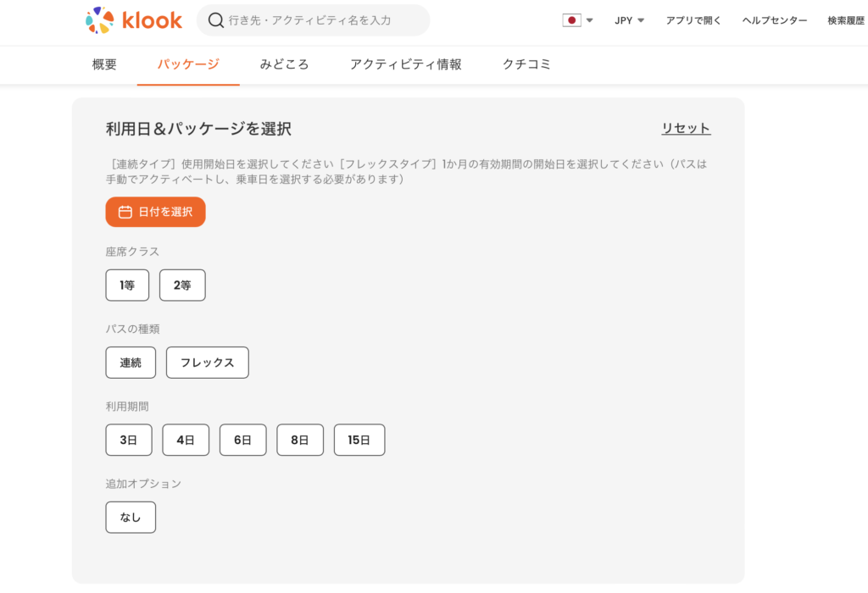Click the Japan flag icon
868x593 pixels.
click(x=571, y=20)
